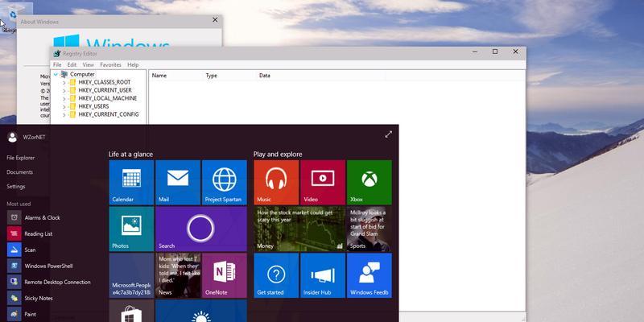Image resolution: width=644 pixels, height=322 pixels.
Task: Click the WZorNET user account picture
Action: pos(12,137)
